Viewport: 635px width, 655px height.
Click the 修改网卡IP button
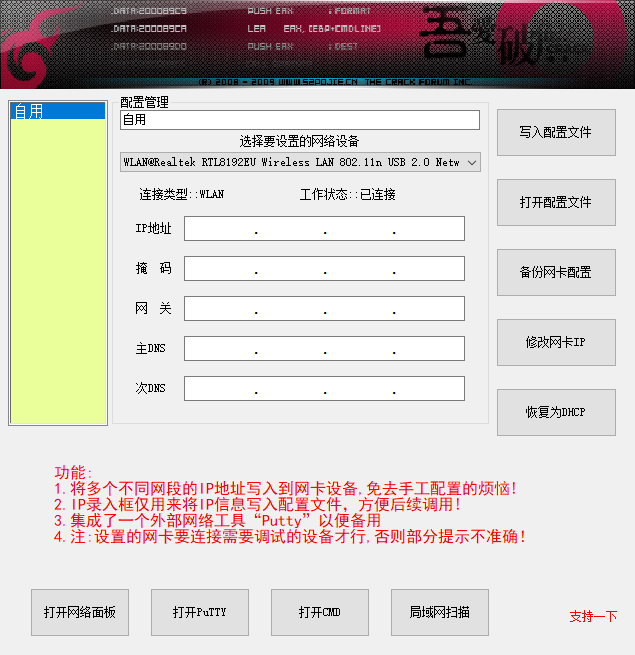(x=556, y=342)
